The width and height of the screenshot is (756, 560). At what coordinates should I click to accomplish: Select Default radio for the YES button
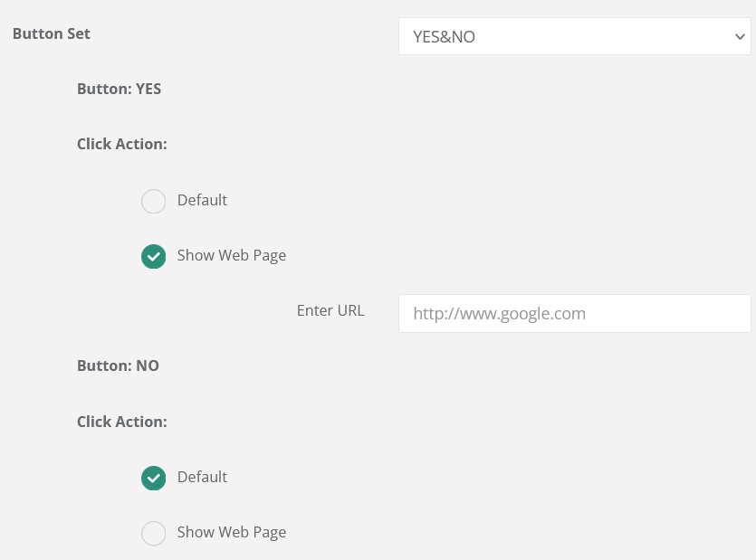pyautogui.click(x=154, y=201)
